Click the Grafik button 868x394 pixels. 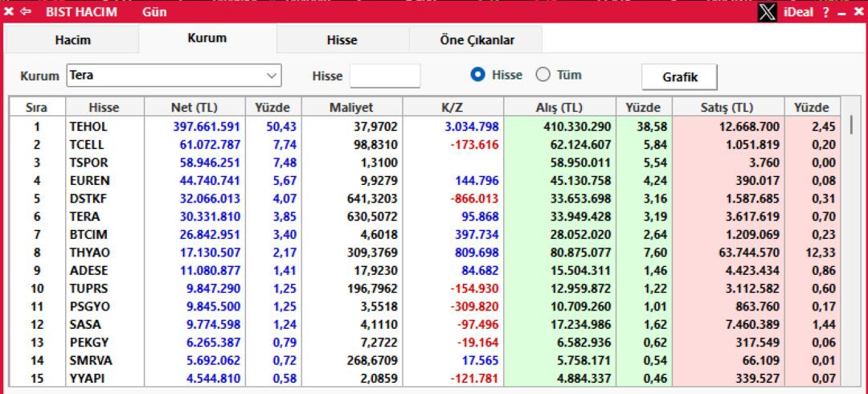(x=680, y=77)
